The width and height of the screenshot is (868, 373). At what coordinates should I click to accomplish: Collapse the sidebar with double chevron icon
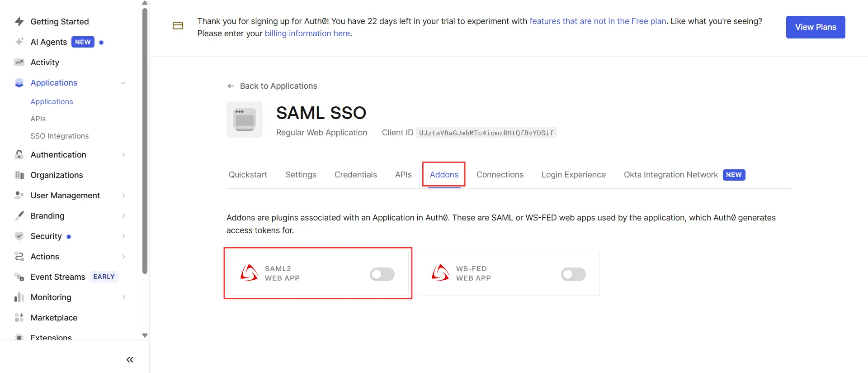(130, 360)
